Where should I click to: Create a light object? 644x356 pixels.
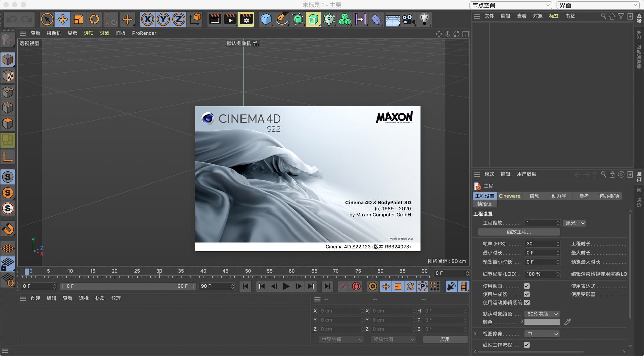point(424,19)
